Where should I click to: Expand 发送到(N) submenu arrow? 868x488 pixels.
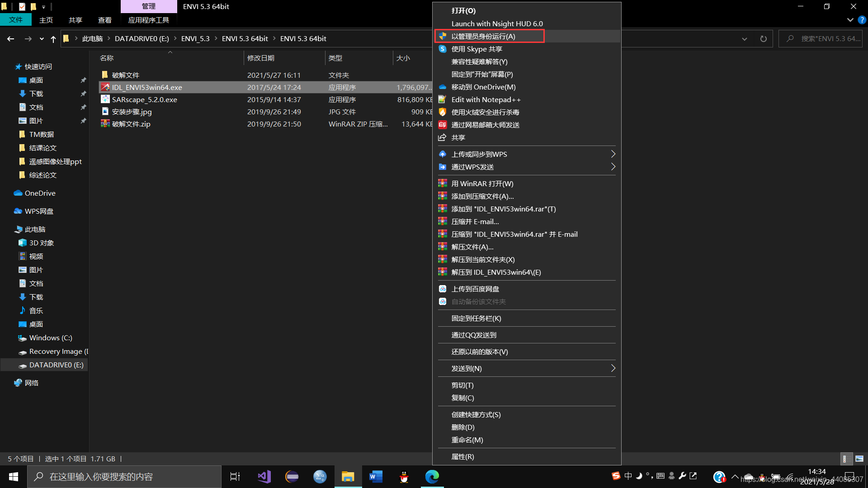613,368
